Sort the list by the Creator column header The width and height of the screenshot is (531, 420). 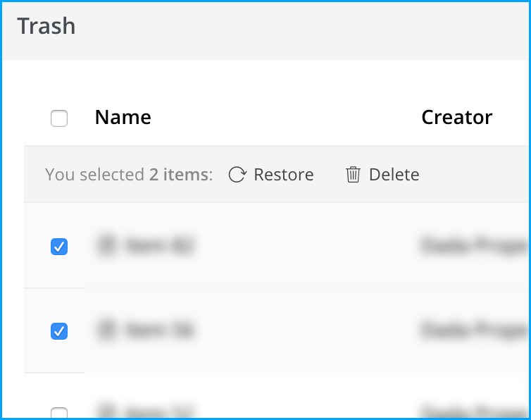pyautogui.click(x=457, y=117)
